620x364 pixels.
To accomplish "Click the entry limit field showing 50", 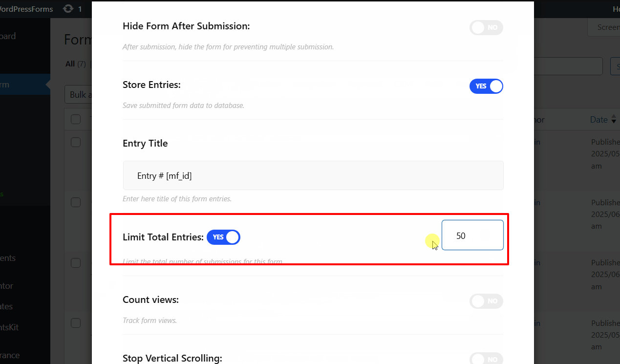I will click(472, 235).
